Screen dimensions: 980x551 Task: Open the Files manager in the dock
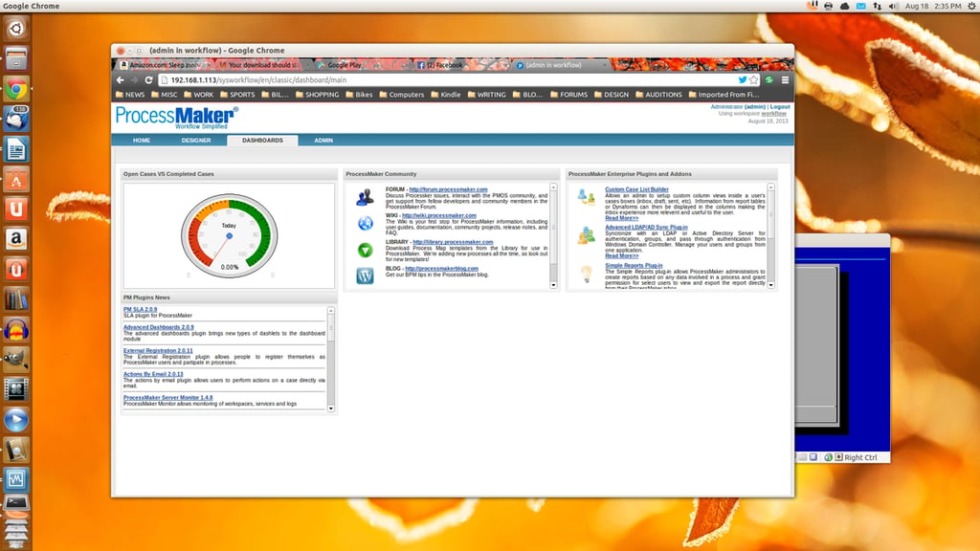pos(16,58)
